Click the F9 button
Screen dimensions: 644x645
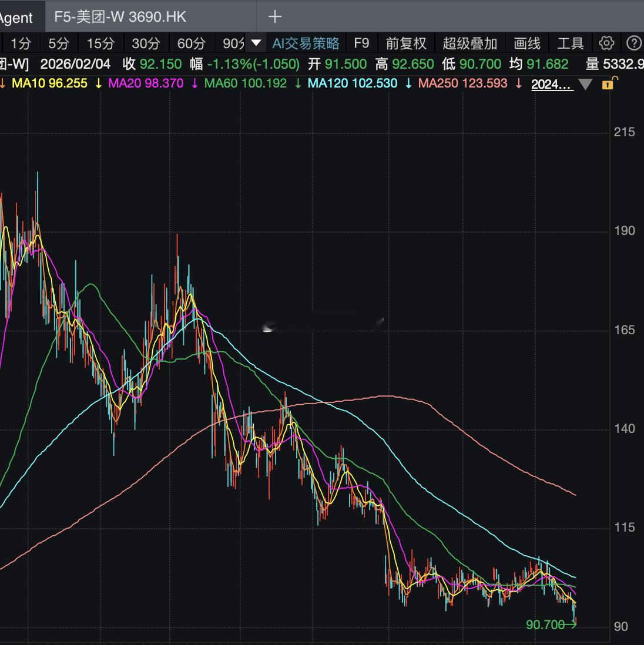[361, 43]
